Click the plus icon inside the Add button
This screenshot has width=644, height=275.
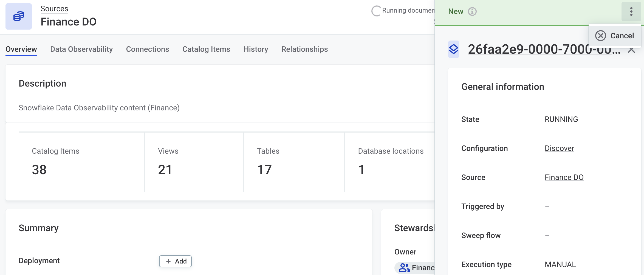click(168, 261)
